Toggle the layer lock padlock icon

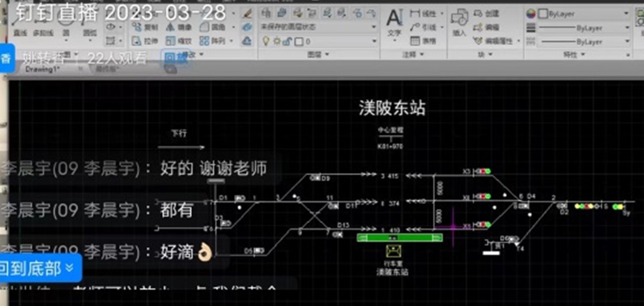click(x=288, y=41)
